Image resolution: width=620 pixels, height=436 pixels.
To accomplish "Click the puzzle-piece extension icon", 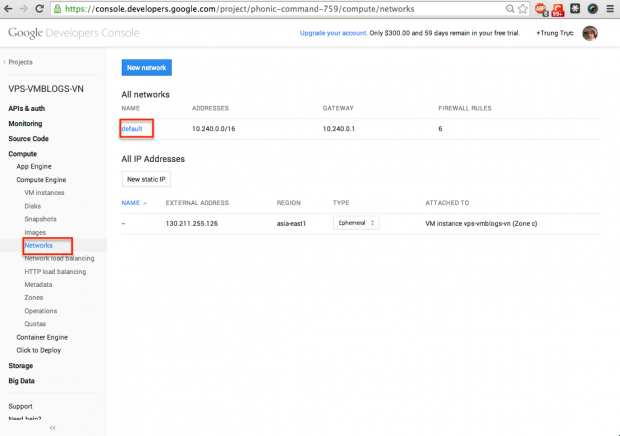I will point(575,9).
